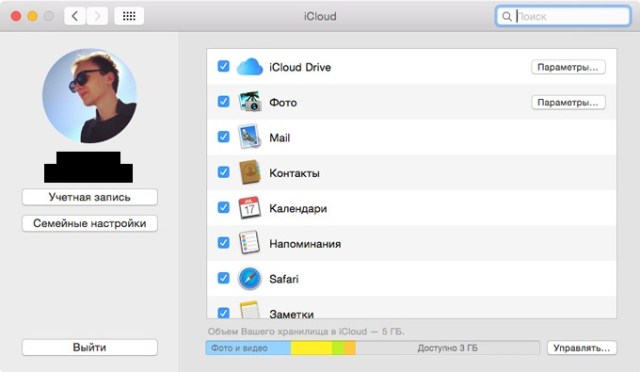Uncheck the Фото checkbox
This screenshot has height=372, width=640.
[x=223, y=101]
